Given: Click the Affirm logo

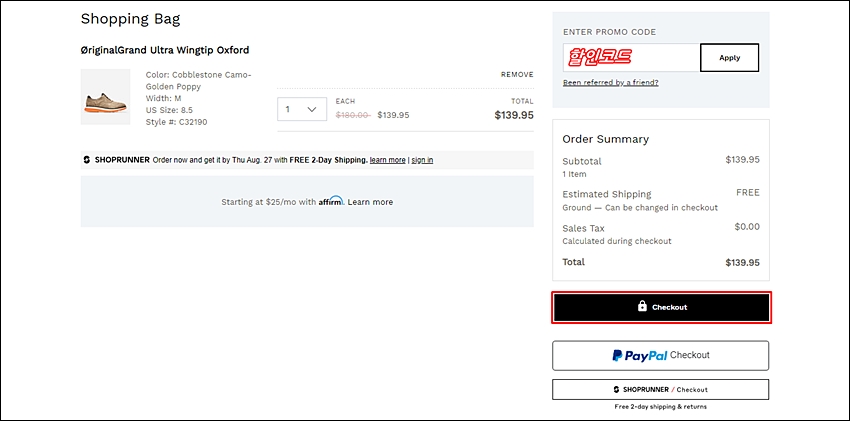Looking at the screenshot, I should [331, 201].
